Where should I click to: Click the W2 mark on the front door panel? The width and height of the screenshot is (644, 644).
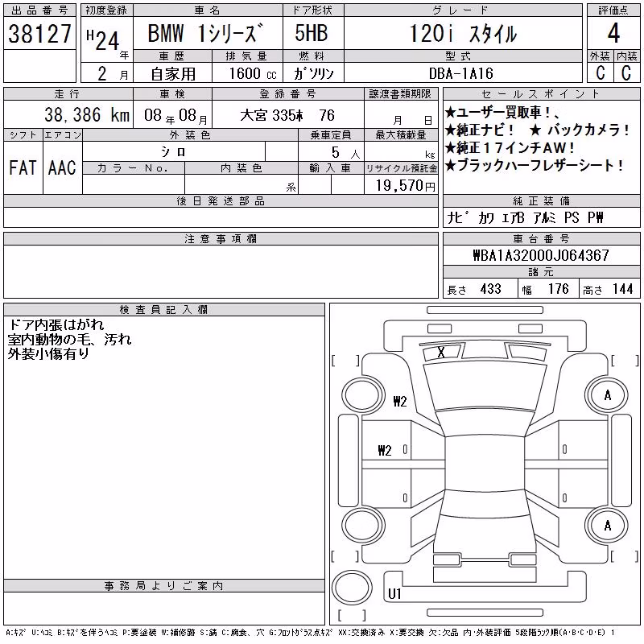[385, 451]
